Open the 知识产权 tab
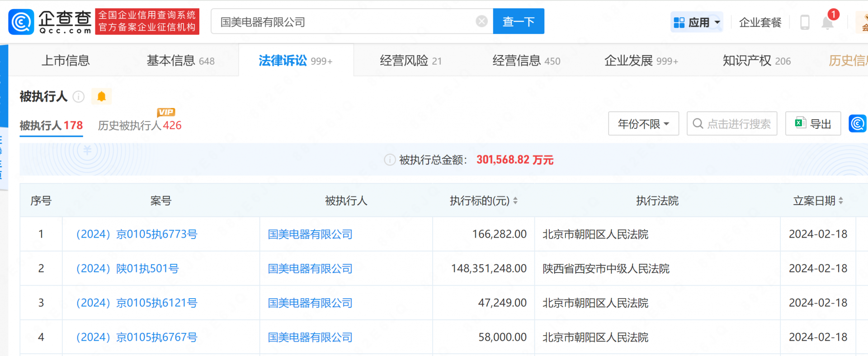This screenshot has height=356, width=868. point(756,61)
